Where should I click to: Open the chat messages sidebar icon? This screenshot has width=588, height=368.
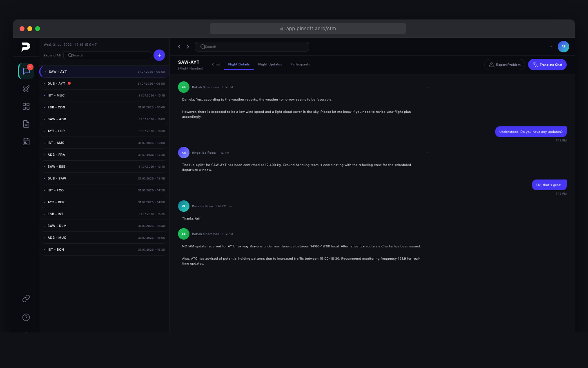[26, 71]
